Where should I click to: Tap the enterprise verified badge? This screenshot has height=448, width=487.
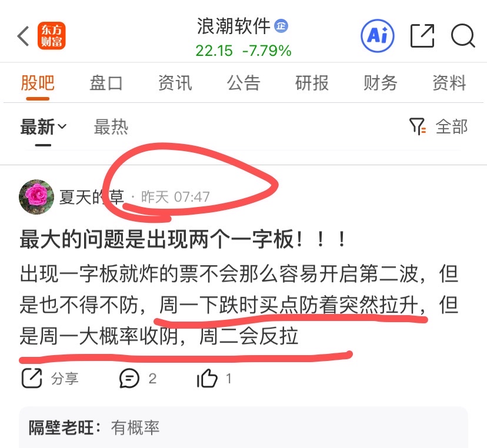[281, 26]
